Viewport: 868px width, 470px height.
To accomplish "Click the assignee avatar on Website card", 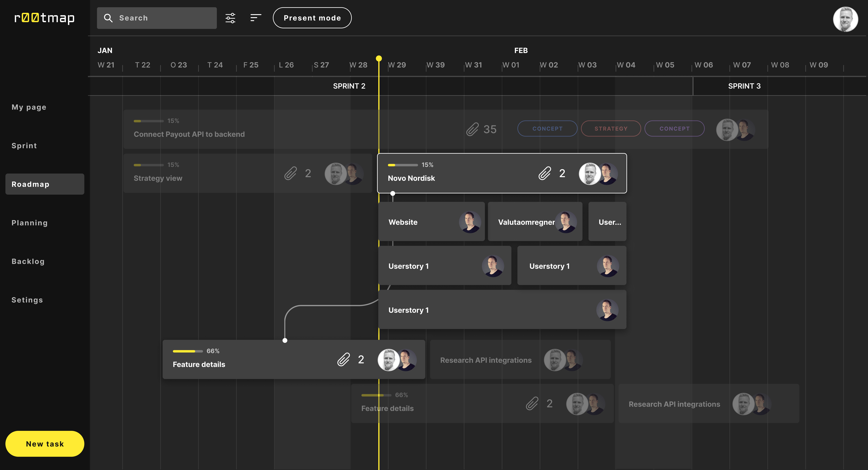I will click(x=470, y=222).
